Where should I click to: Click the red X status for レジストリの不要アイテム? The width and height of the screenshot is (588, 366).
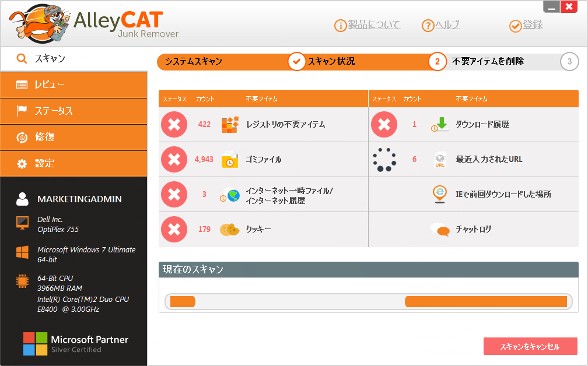tap(174, 124)
